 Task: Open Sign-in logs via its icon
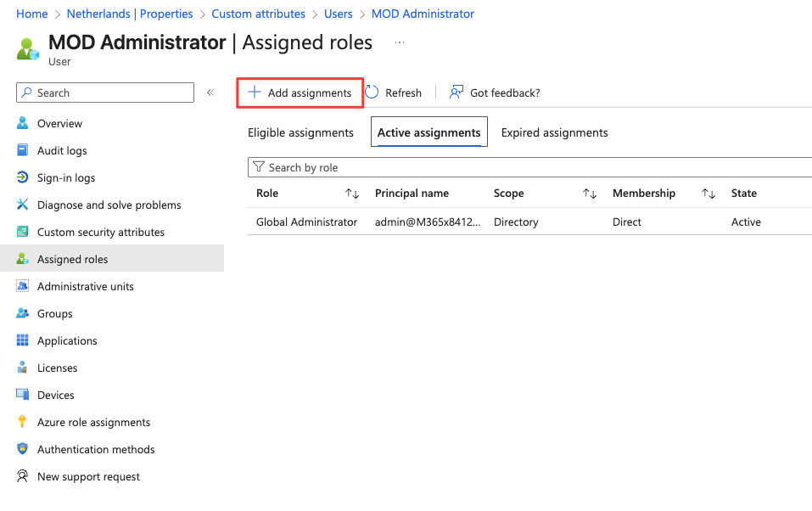[23, 178]
